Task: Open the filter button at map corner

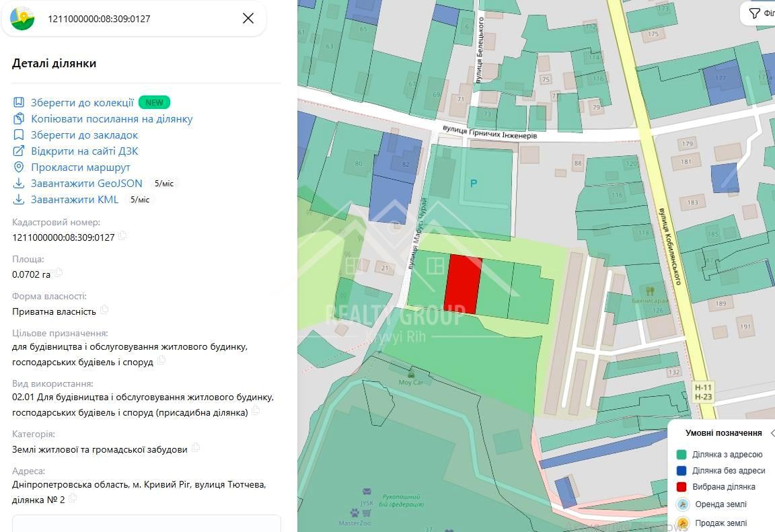Action: (x=759, y=13)
